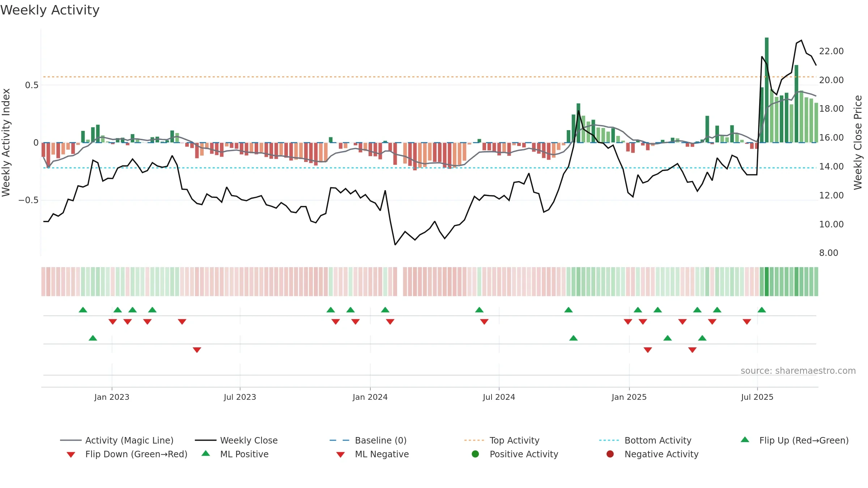868x488 pixels.
Task: Toggle the Top Activity legend entry
Action: point(502,440)
